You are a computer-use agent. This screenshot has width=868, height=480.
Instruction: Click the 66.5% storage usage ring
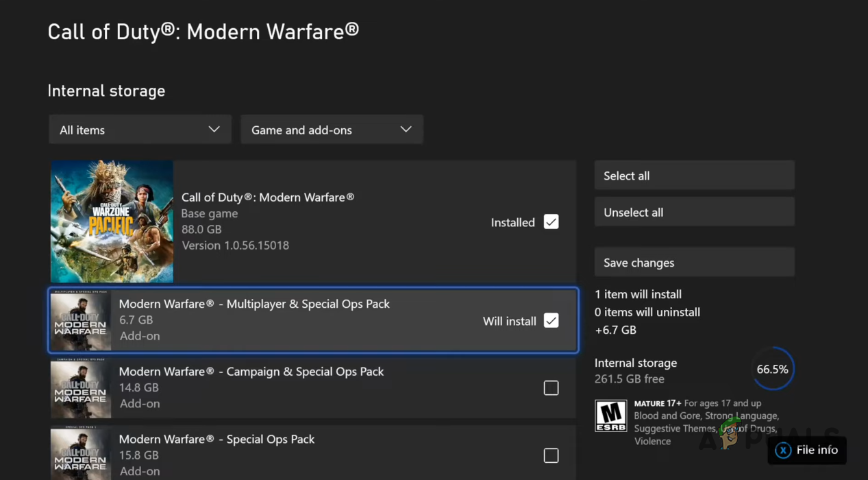point(772,370)
